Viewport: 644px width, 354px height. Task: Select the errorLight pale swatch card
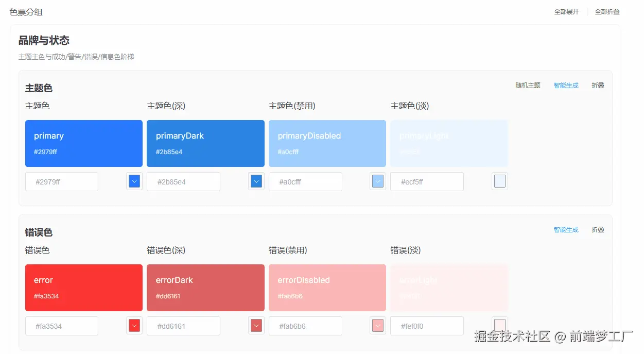click(x=448, y=288)
